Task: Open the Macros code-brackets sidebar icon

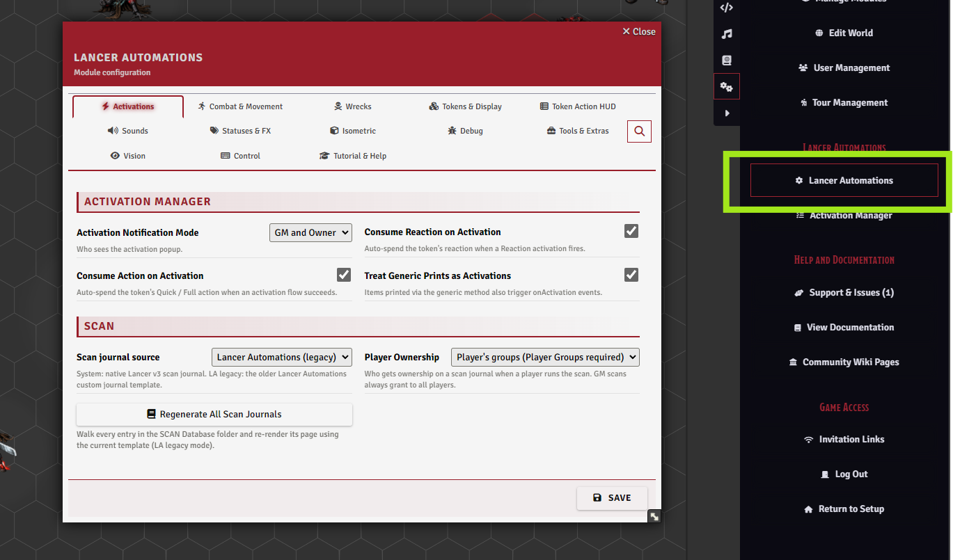Action: pyautogui.click(x=727, y=8)
